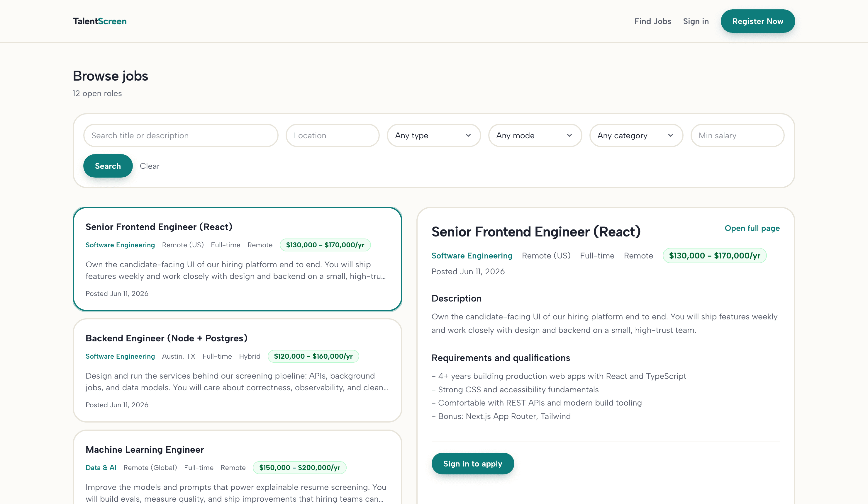Click the Sign in to apply button

point(473,464)
